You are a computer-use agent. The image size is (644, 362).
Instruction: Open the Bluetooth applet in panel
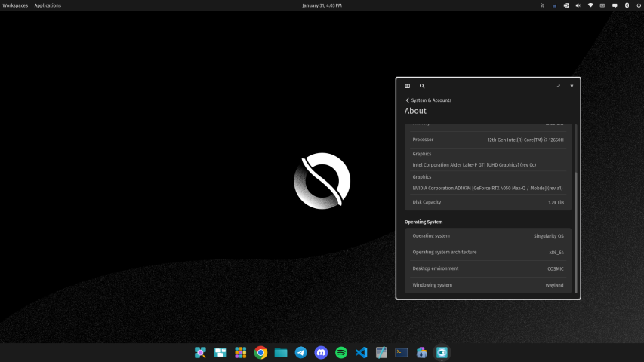coord(627,5)
